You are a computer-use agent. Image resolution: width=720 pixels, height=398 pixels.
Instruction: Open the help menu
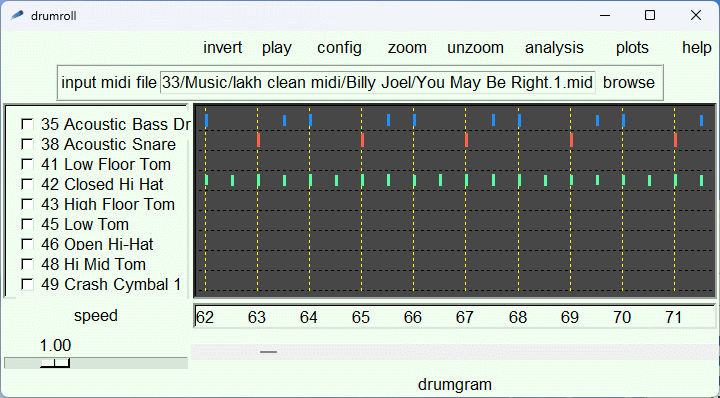697,48
